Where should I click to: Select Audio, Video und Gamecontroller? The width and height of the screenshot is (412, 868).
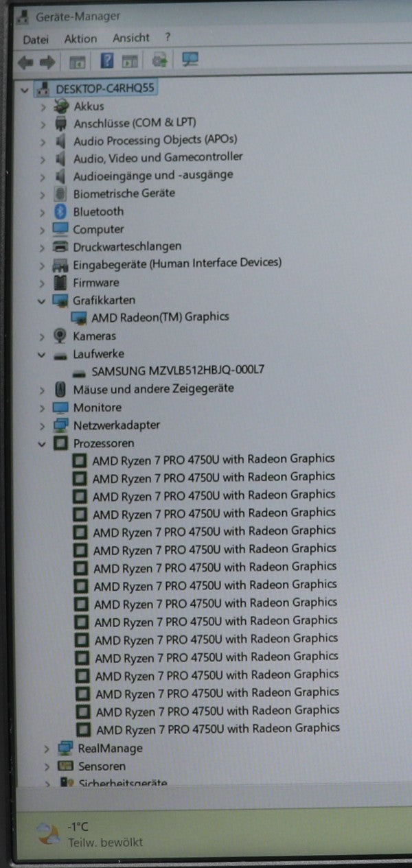tap(158, 157)
